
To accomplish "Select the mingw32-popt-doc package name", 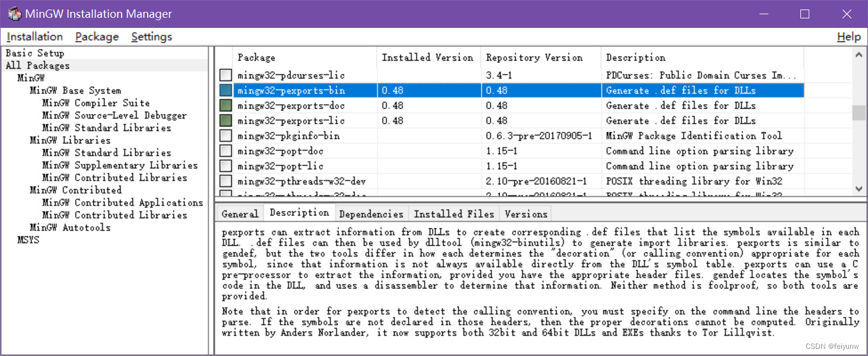I will pos(280,151).
